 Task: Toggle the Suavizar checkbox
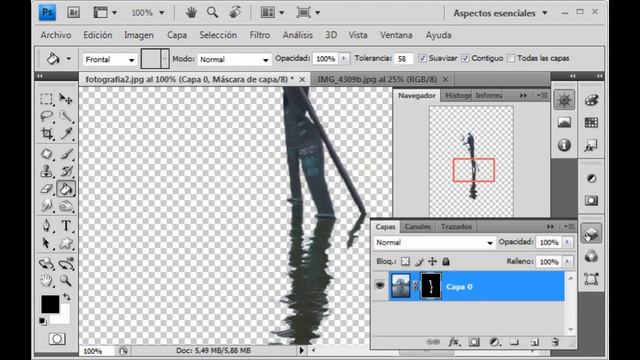422,58
